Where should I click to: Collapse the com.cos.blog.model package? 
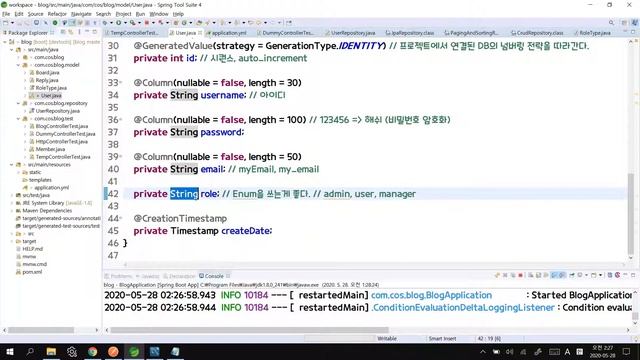pyautogui.click(x=19, y=65)
